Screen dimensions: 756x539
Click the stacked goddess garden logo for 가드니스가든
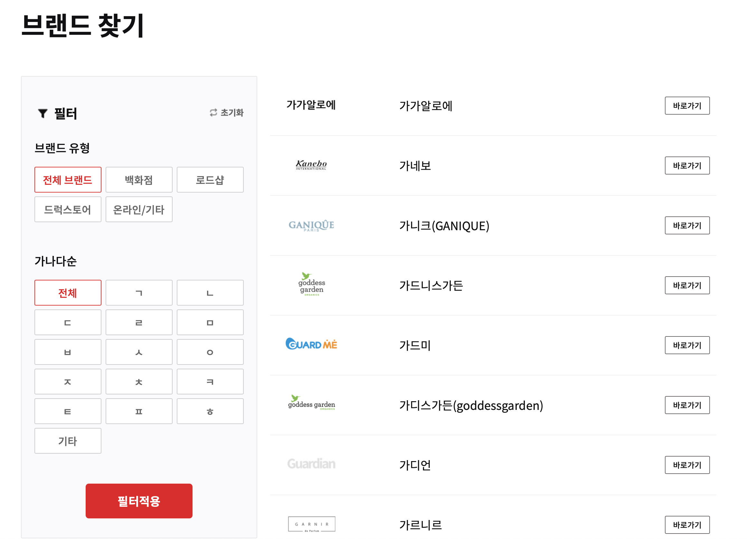[x=311, y=284]
